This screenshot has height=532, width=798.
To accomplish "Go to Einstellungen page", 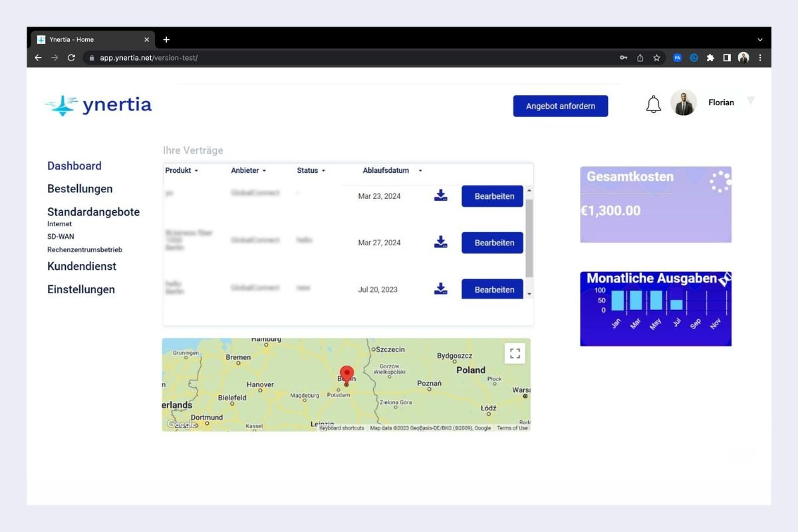I will 81,289.
